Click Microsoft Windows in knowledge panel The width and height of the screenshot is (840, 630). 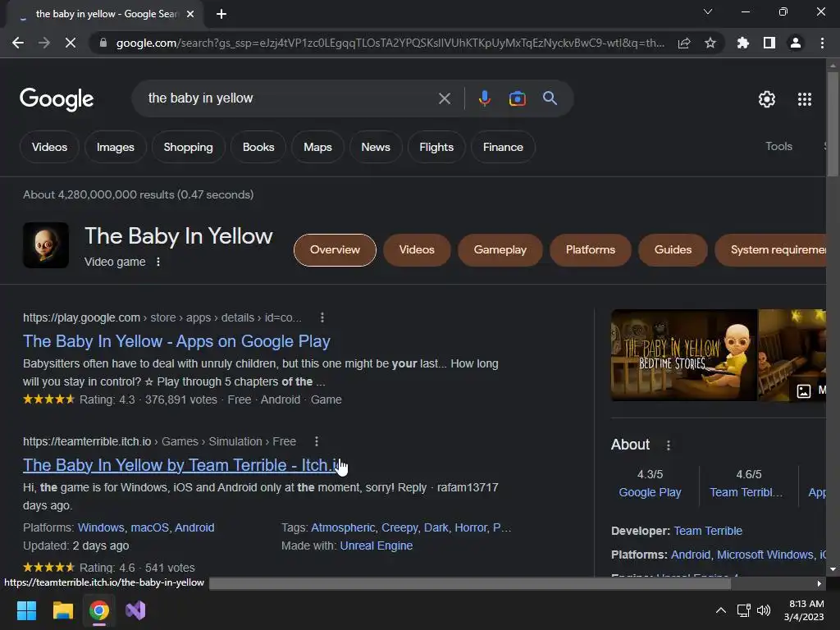[x=765, y=555]
